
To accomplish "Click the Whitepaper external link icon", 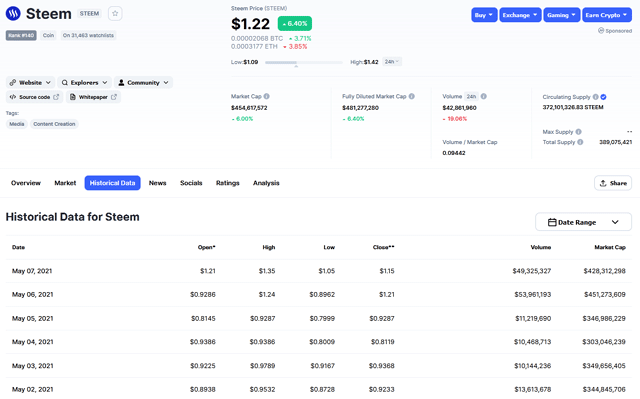I will click(x=114, y=97).
